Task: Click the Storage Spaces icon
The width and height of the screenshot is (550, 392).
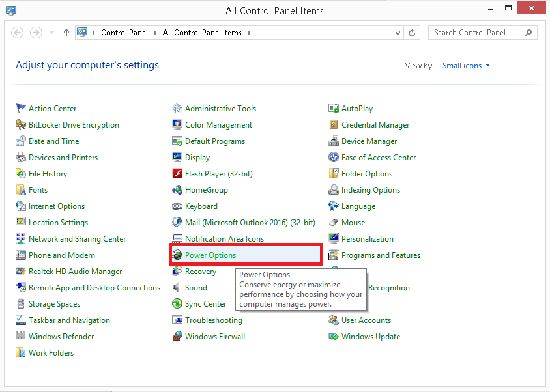Action: pos(21,304)
